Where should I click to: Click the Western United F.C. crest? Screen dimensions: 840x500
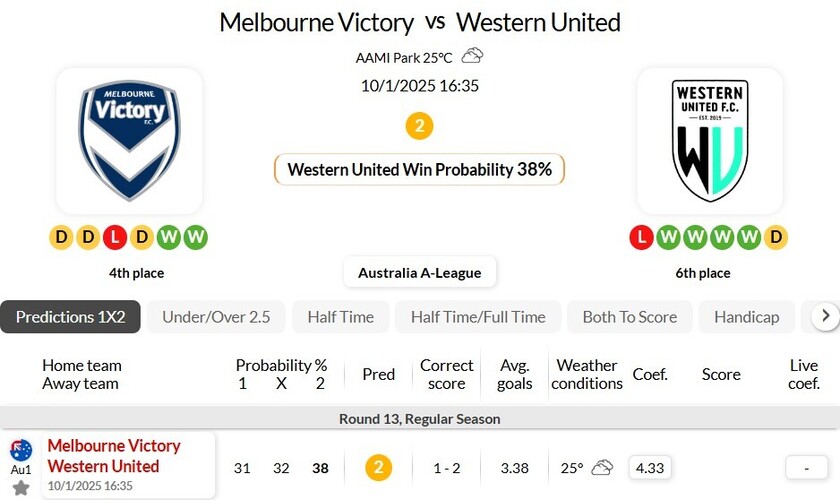tap(710, 141)
